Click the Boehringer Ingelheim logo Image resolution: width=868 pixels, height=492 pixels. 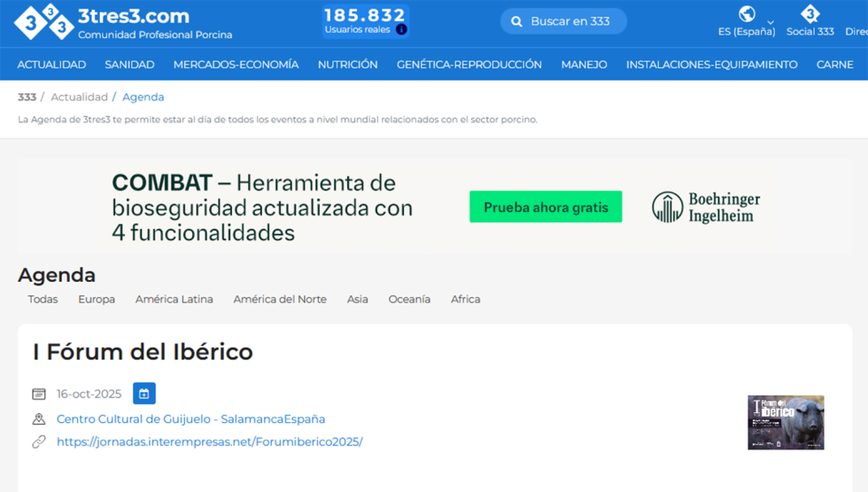click(x=706, y=207)
